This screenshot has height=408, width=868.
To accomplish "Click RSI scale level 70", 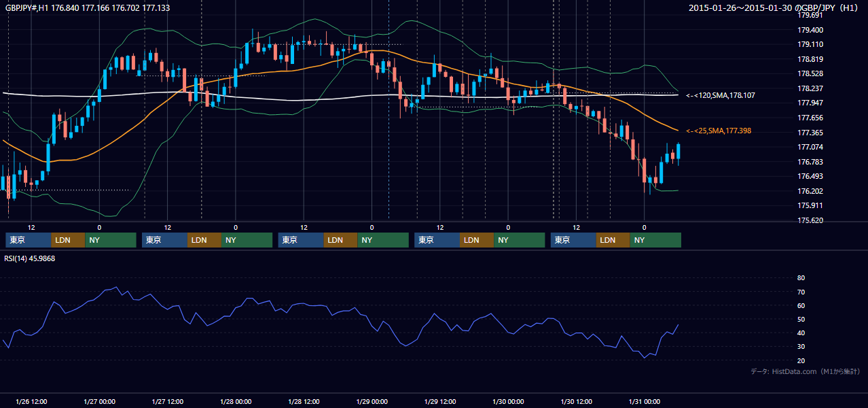I will tap(801, 292).
